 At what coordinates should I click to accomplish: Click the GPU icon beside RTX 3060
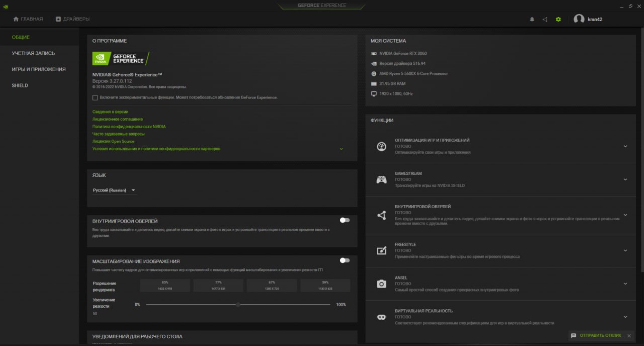tap(374, 54)
